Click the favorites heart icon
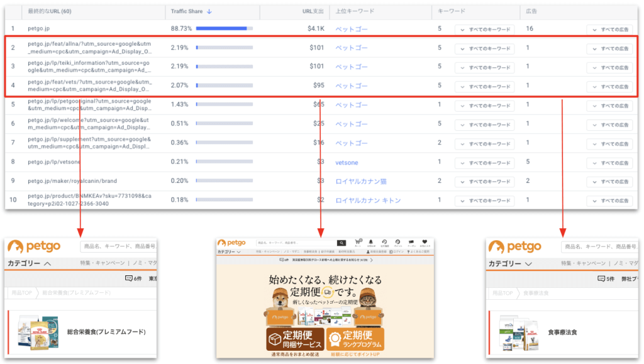 425,243
